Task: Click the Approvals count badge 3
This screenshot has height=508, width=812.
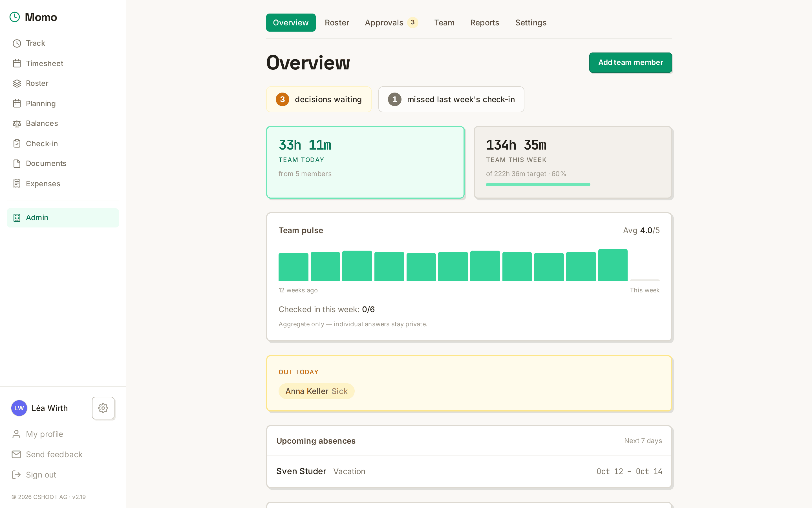Action: pyautogui.click(x=413, y=22)
